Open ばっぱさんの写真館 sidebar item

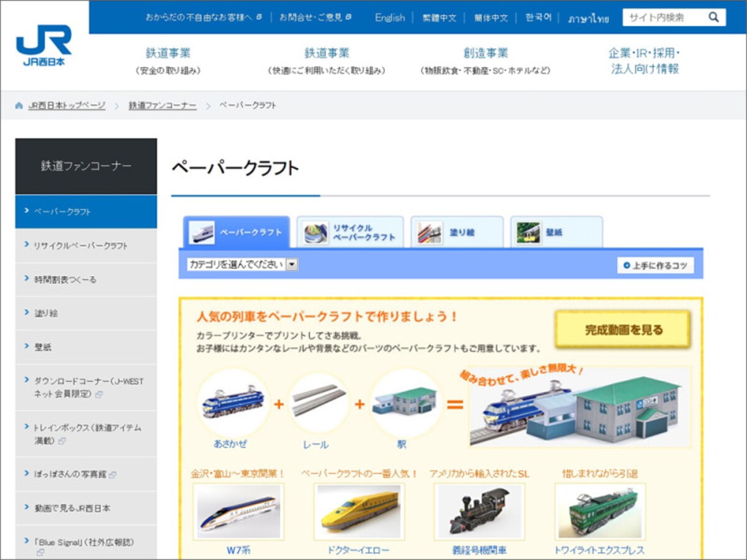tap(86, 474)
